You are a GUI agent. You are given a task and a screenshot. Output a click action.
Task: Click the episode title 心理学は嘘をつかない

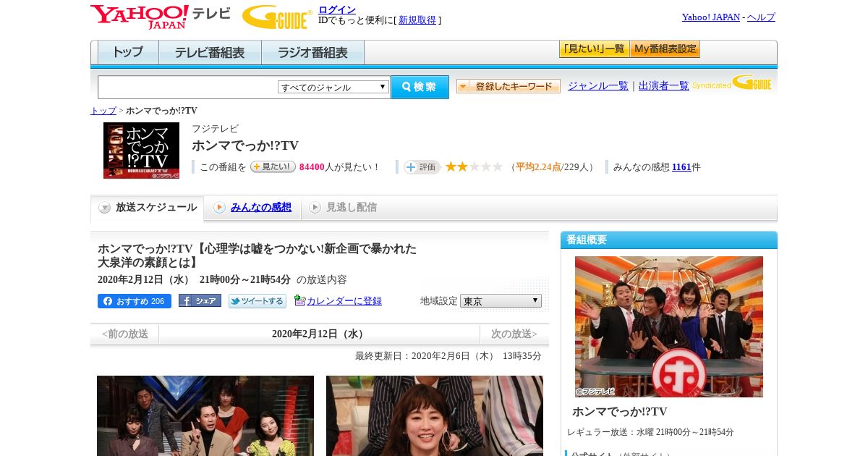tap(257, 255)
